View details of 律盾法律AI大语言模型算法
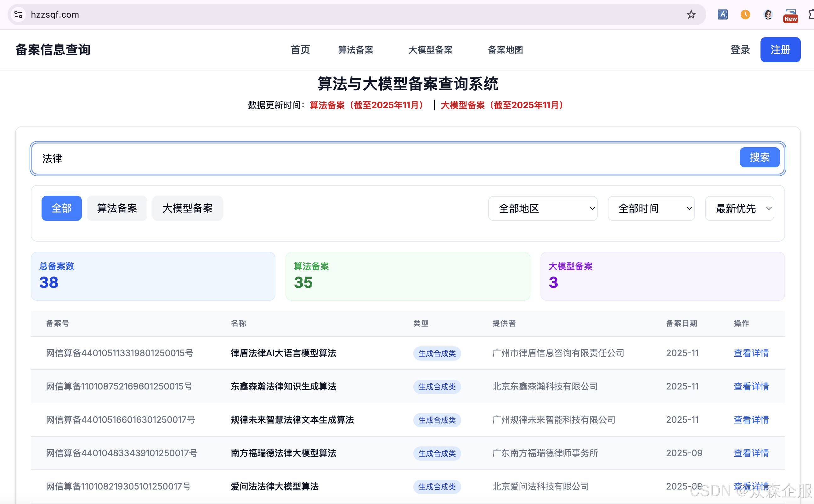This screenshot has width=814, height=504. tap(751, 353)
